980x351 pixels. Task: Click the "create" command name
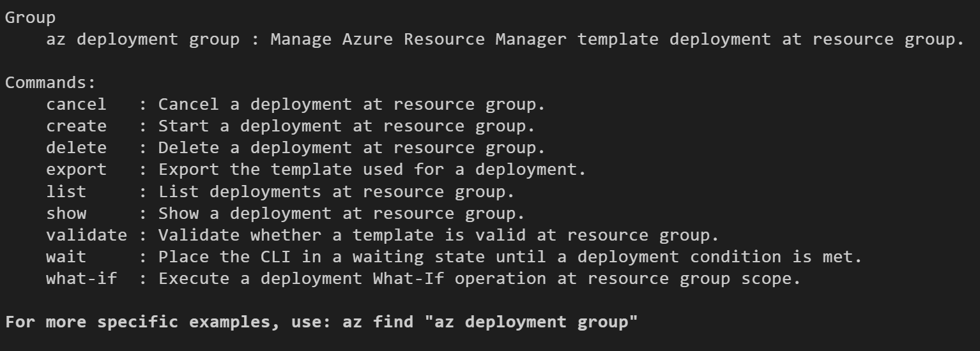tap(76, 126)
